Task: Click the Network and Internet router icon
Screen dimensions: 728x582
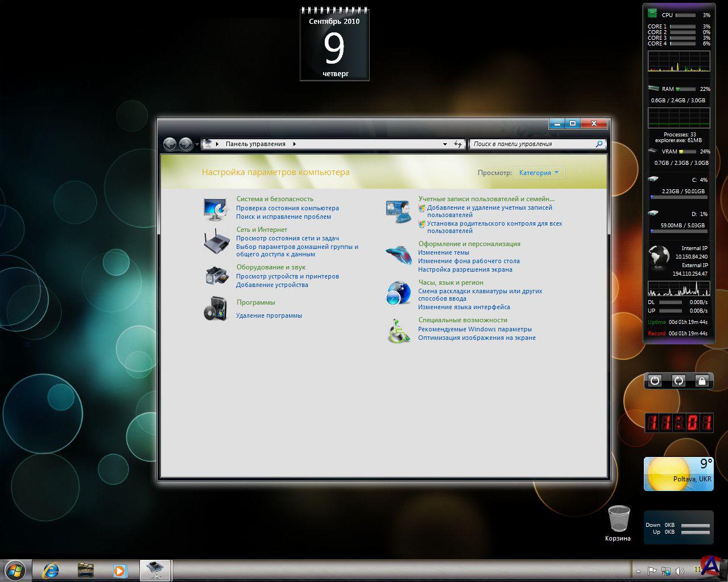Action: [x=216, y=241]
